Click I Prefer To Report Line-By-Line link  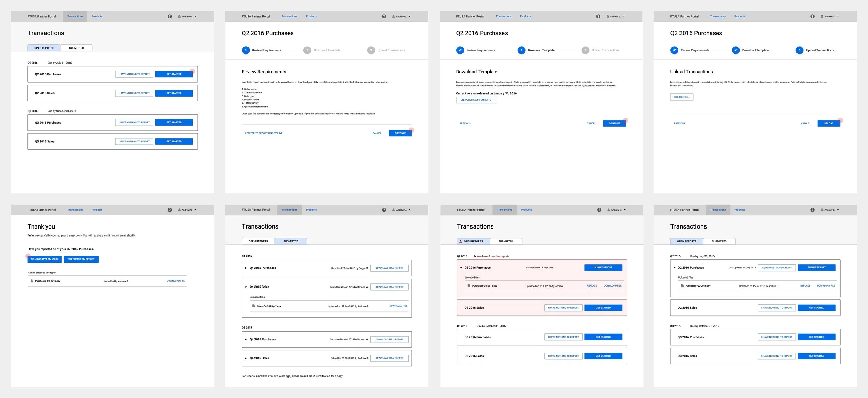click(x=264, y=133)
